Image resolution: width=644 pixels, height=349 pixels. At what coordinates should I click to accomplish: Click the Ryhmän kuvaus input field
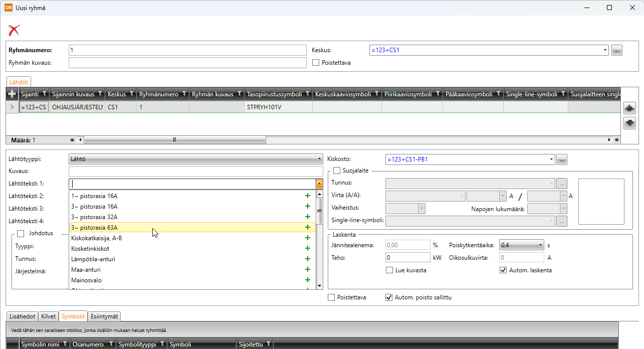187,63
